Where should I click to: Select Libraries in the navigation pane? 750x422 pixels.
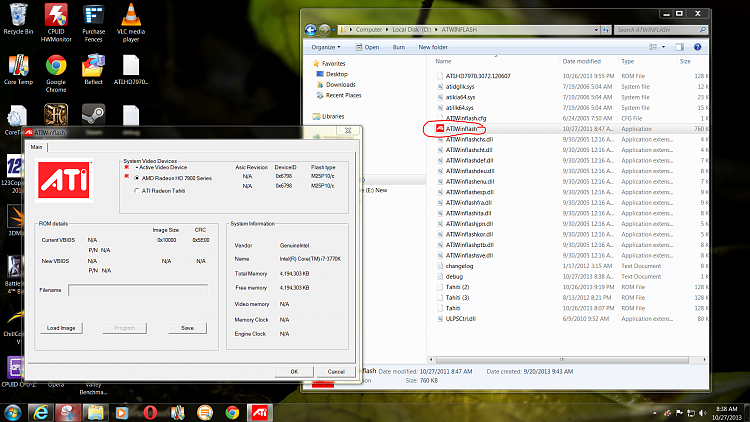pos(332,116)
